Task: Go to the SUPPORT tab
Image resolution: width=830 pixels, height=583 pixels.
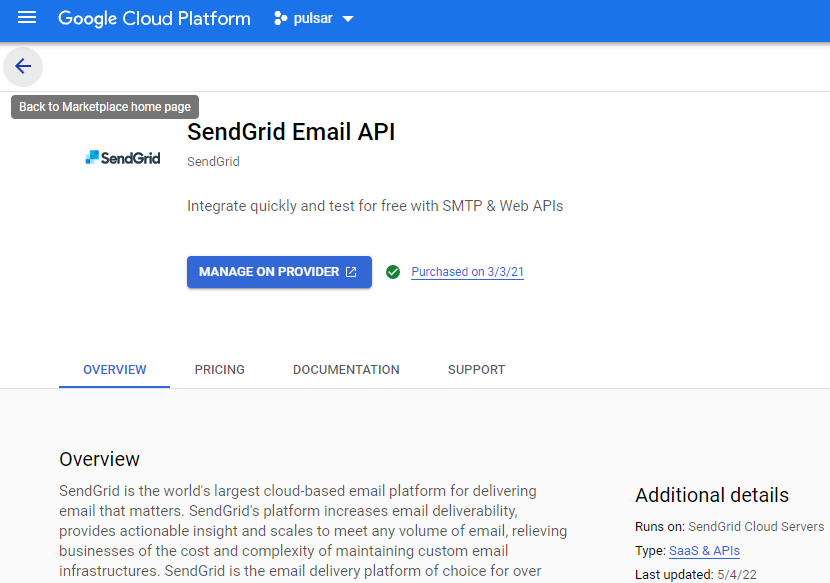Action: tap(476, 370)
